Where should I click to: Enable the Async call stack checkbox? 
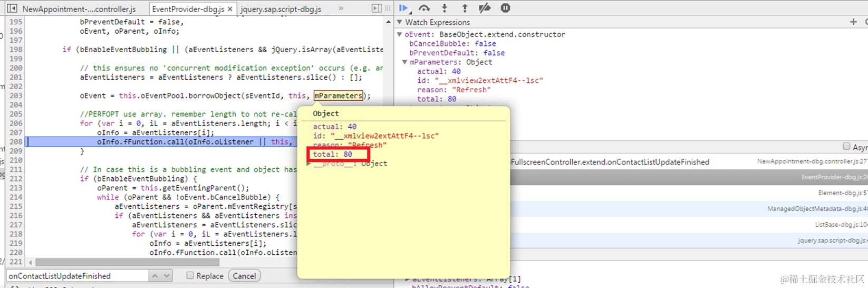(846, 146)
